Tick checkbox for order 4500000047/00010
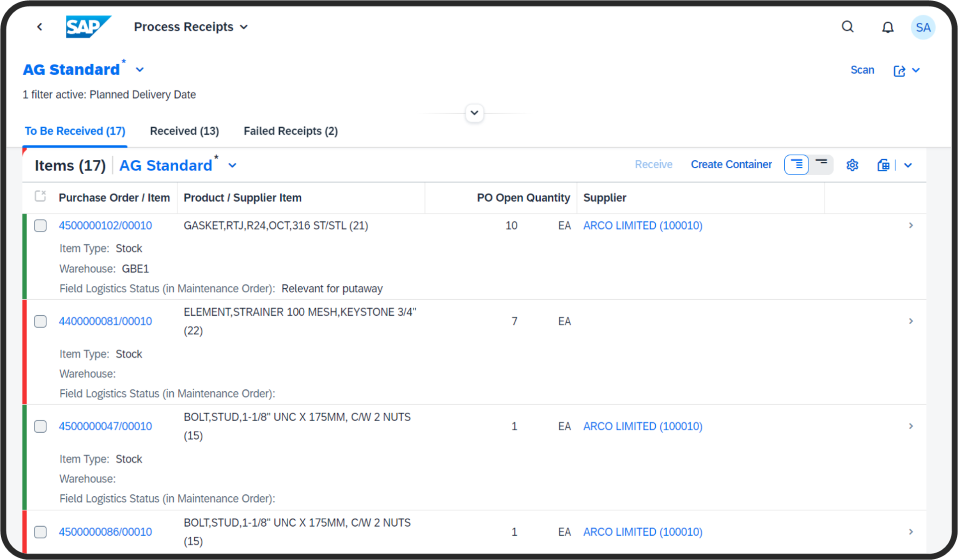The height and width of the screenshot is (560, 958). point(40,426)
